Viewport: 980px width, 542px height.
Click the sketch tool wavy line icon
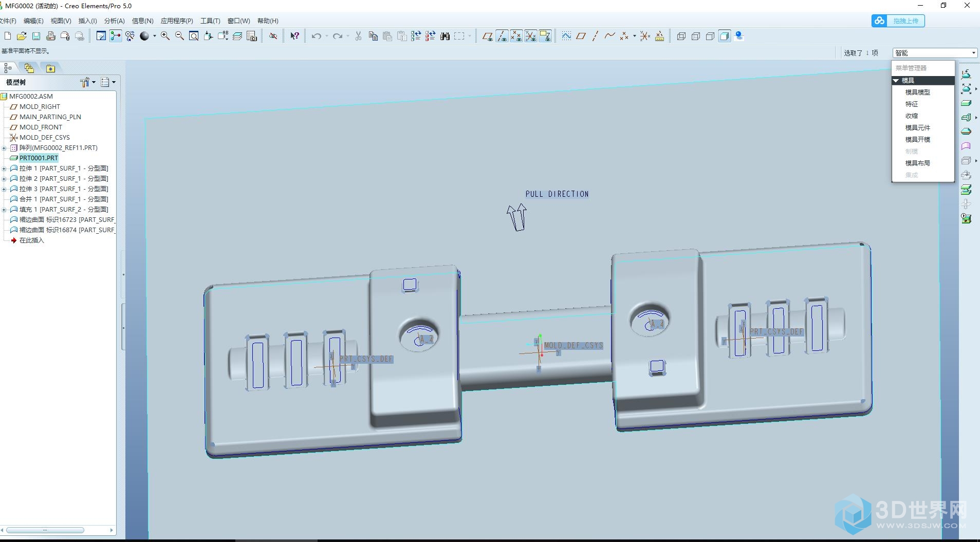click(566, 36)
